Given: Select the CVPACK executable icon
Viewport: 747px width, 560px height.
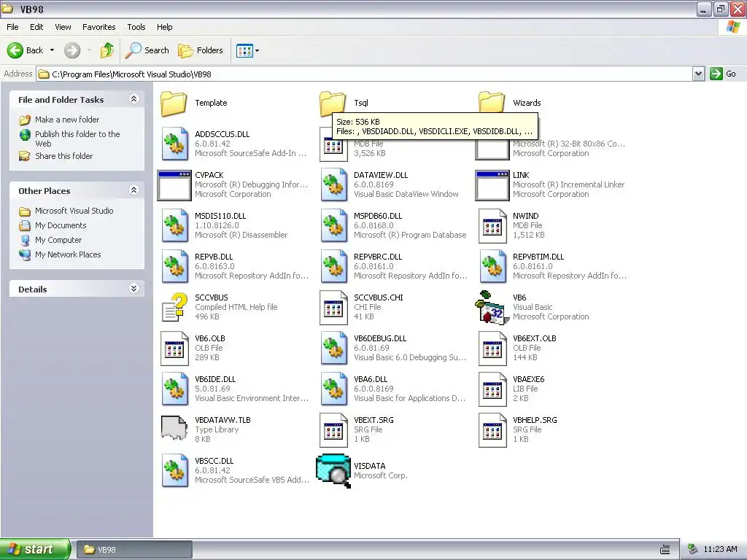Looking at the screenshot, I should coord(174,185).
